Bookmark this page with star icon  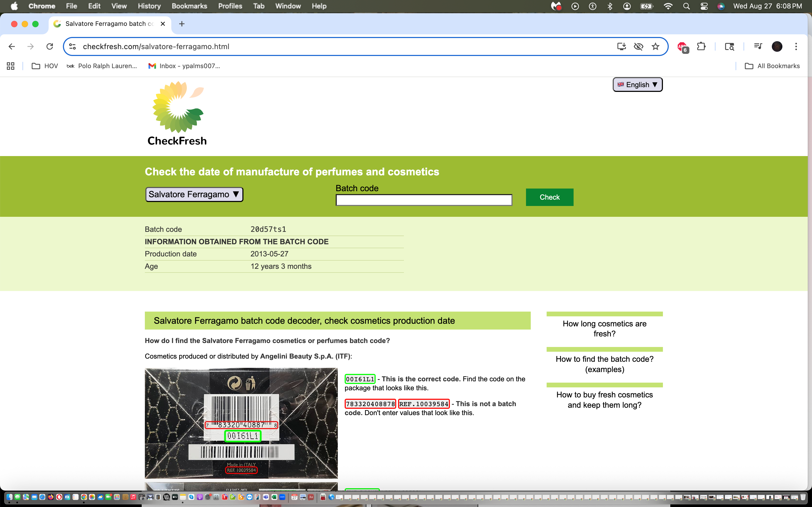point(655,46)
